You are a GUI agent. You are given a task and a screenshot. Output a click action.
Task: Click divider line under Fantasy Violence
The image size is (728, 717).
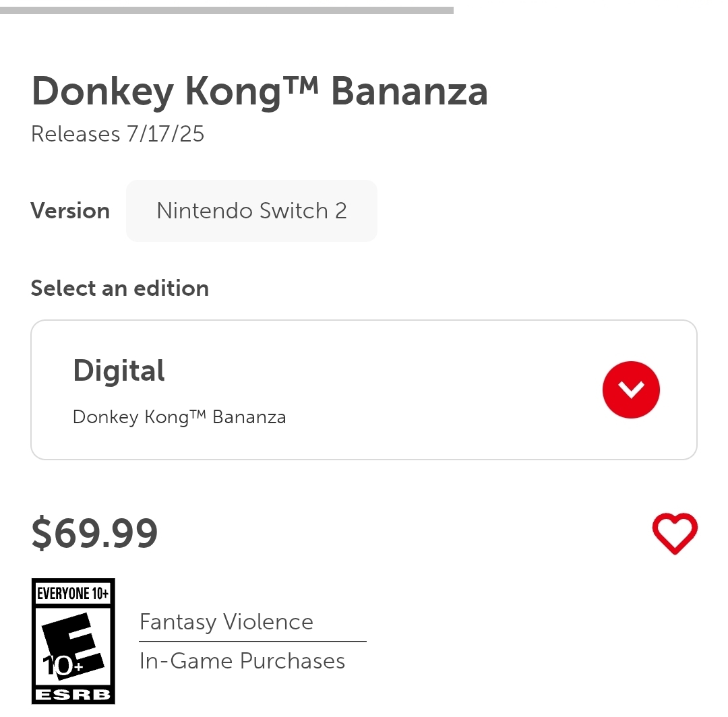(x=253, y=642)
